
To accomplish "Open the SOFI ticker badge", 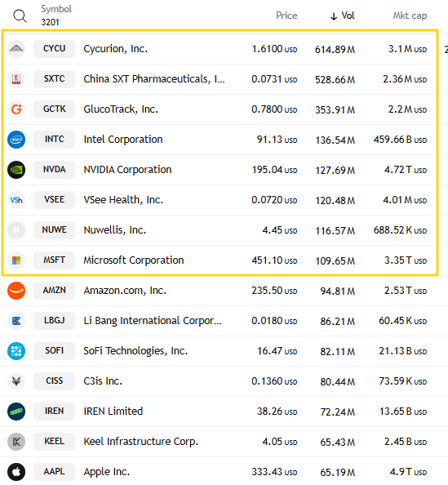I will click(54, 351).
